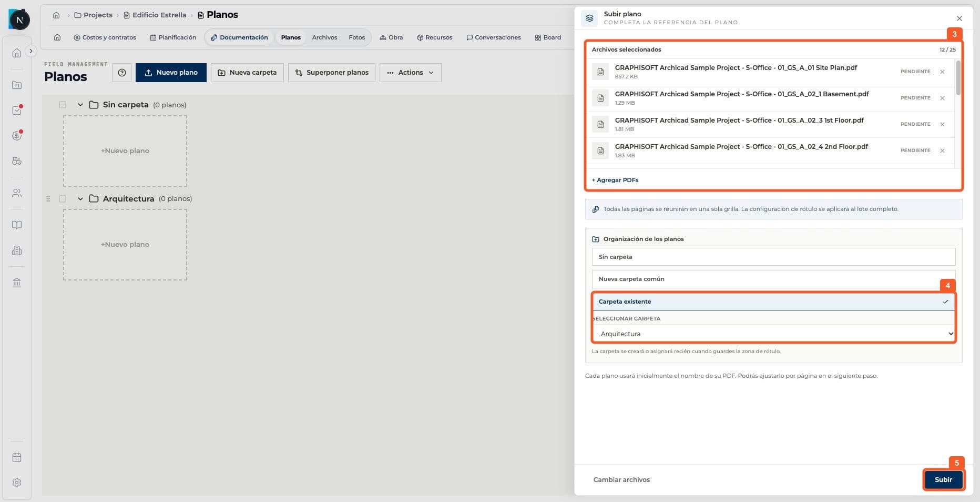The image size is (980, 502).
Task: Check the Arquitectura folder checkbox
Action: [63, 199]
